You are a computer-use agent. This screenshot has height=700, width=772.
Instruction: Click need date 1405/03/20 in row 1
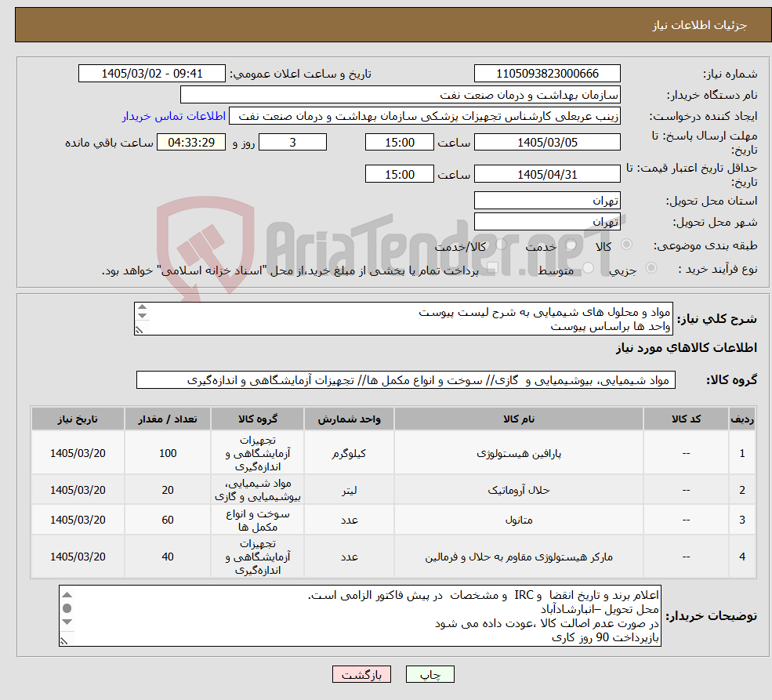coord(78,453)
